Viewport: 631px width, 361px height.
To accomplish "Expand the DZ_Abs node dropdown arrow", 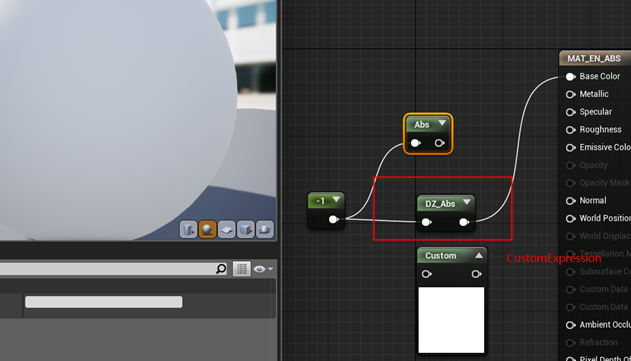I will coord(467,202).
